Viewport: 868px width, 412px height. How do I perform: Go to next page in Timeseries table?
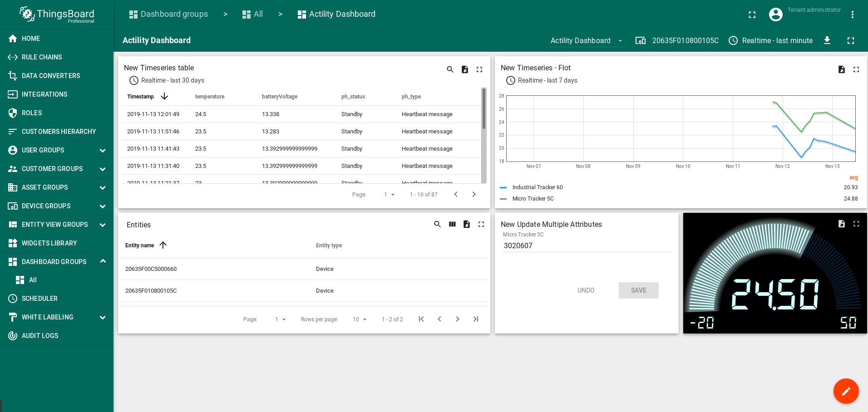tap(474, 194)
